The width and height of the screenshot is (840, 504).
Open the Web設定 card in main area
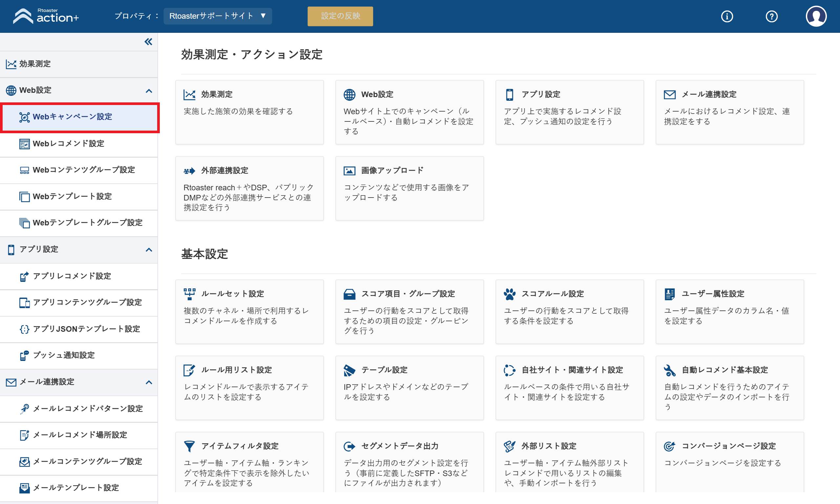(x=409, y=112)
